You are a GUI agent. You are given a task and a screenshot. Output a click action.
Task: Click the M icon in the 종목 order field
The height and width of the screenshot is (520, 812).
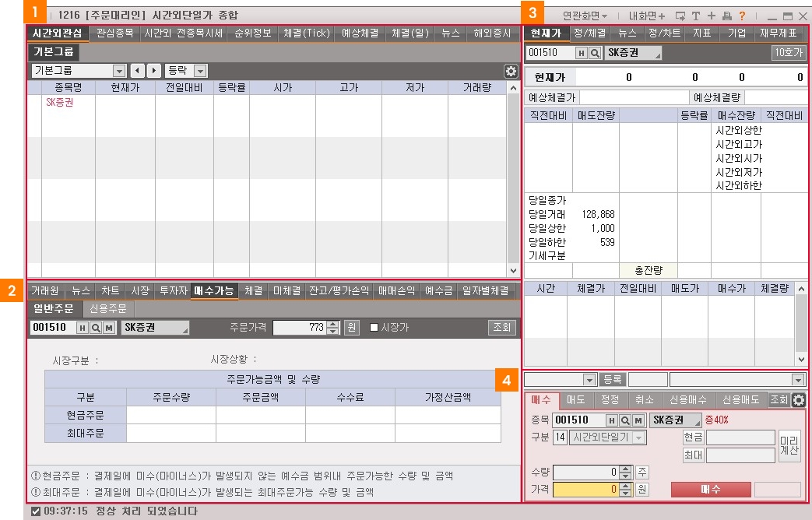click(638, 420)
